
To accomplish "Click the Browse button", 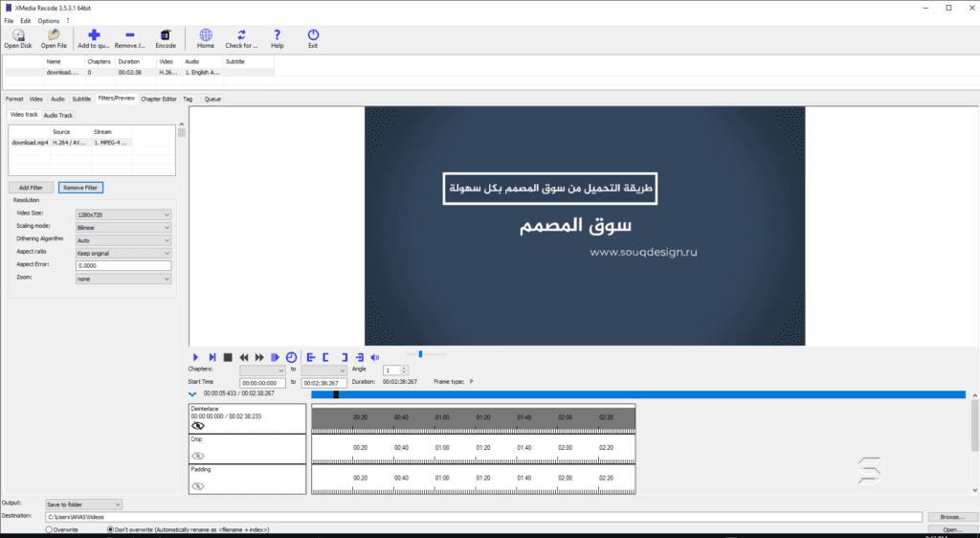I will click(952, 517).
